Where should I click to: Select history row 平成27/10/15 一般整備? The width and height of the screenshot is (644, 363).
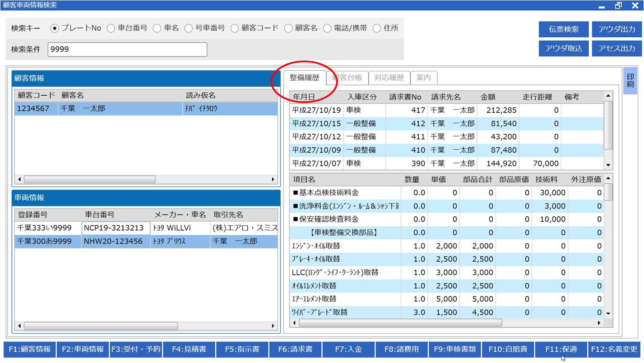pos(447,124)
